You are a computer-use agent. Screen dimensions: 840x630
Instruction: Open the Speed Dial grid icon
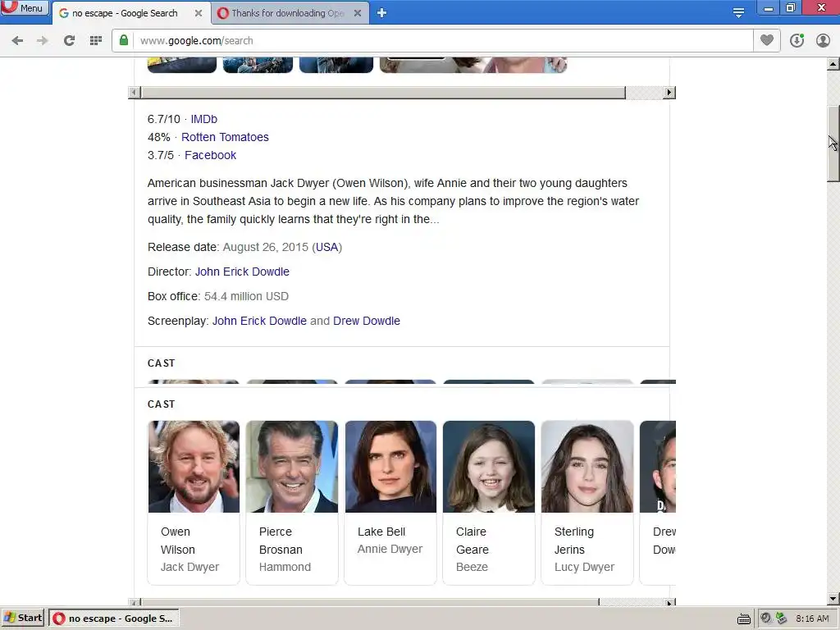(x=96, y=41)
